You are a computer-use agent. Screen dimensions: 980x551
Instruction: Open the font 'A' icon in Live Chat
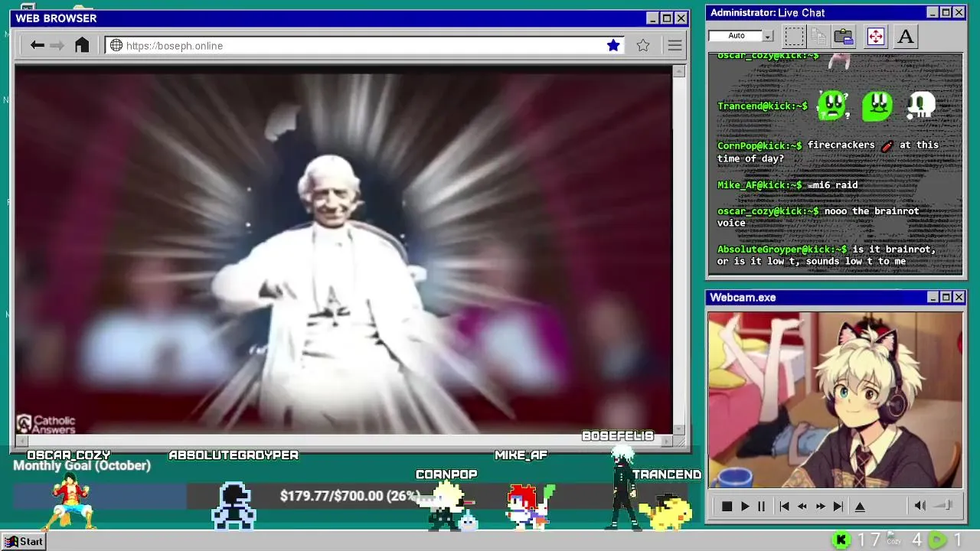(905, 36)
